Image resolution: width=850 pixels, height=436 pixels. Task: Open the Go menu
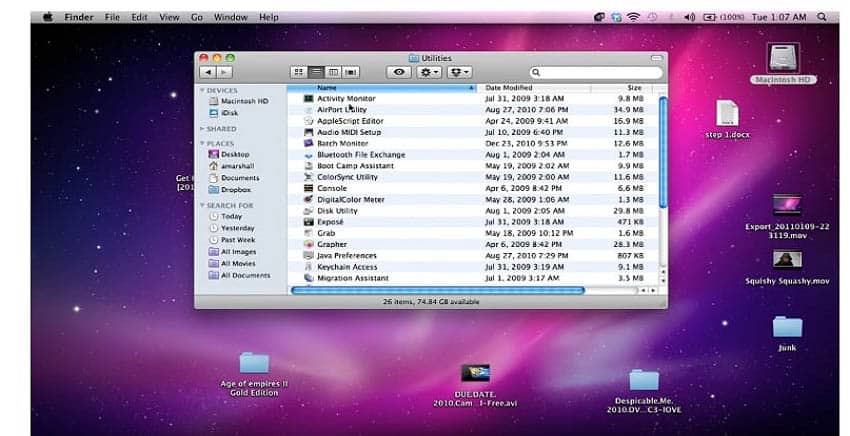(197, 17)
